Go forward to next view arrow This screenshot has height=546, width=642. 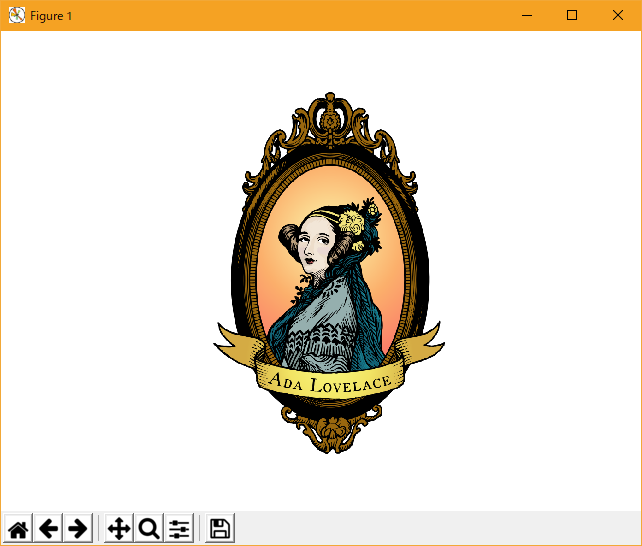coord(77,529)
